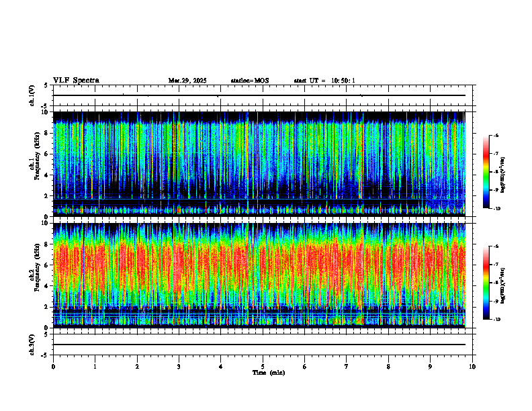Viewport: 532px width, 411px height.
Task: Click the "ch.1(V)" waveform axis label
Action: tap(32, 95)
